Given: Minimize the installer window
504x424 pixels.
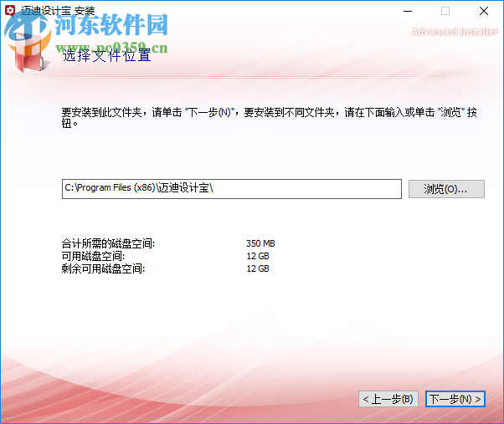Looking at the screenshot, I should click(408, 11).
